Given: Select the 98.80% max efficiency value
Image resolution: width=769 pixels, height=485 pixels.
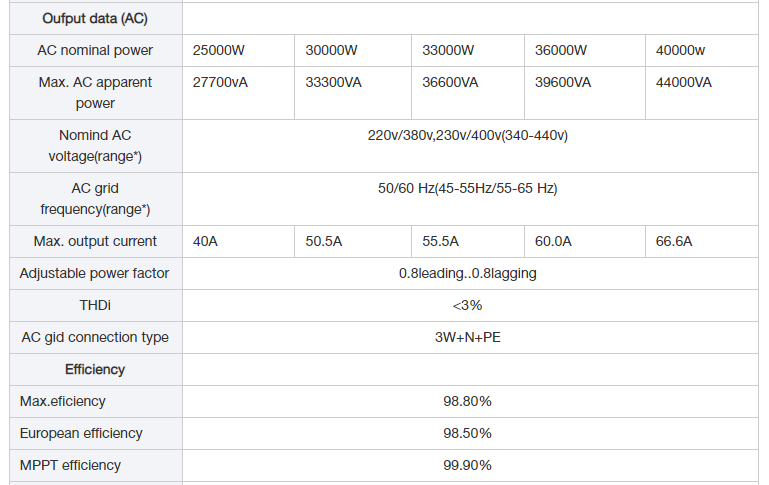Looking at the screenshot, I should point(467,401).
